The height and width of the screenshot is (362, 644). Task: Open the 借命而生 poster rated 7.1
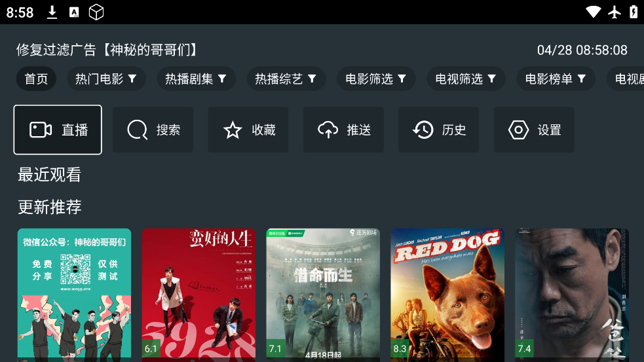pyautogui.click(x=323, y=295)
